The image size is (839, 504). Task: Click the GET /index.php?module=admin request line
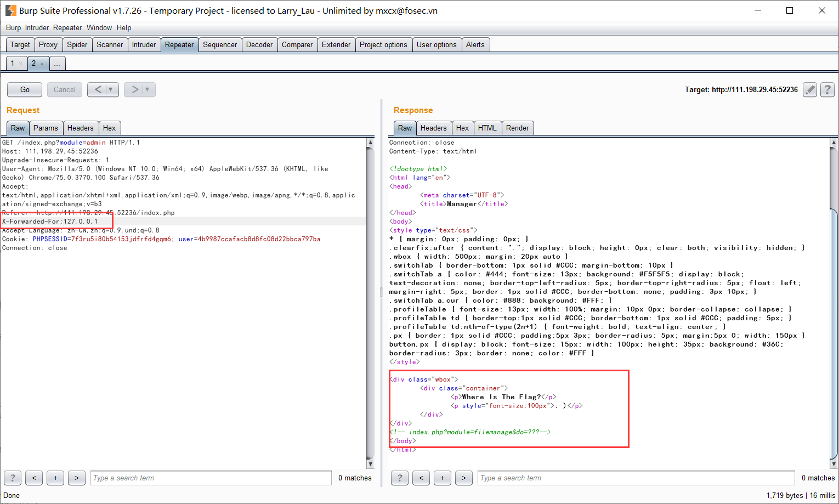click(x=71, y=143)
